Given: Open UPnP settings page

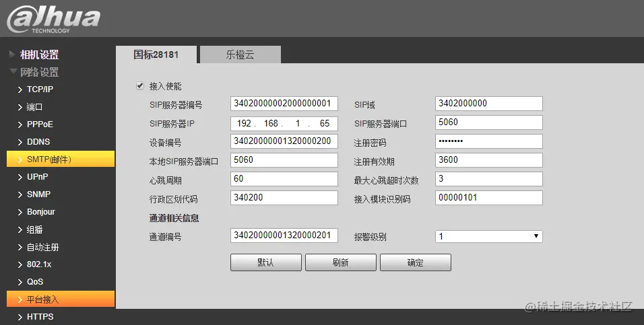Looking at the screenshot, I should [37, 177].
